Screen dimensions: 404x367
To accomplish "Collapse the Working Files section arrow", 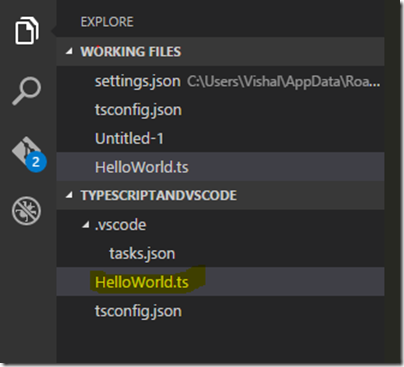I will [x=69, y=51].
